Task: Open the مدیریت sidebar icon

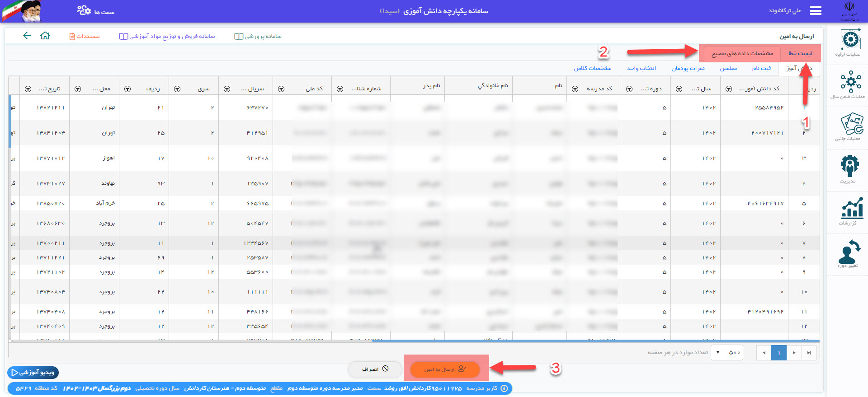Action: pos(849,166)
